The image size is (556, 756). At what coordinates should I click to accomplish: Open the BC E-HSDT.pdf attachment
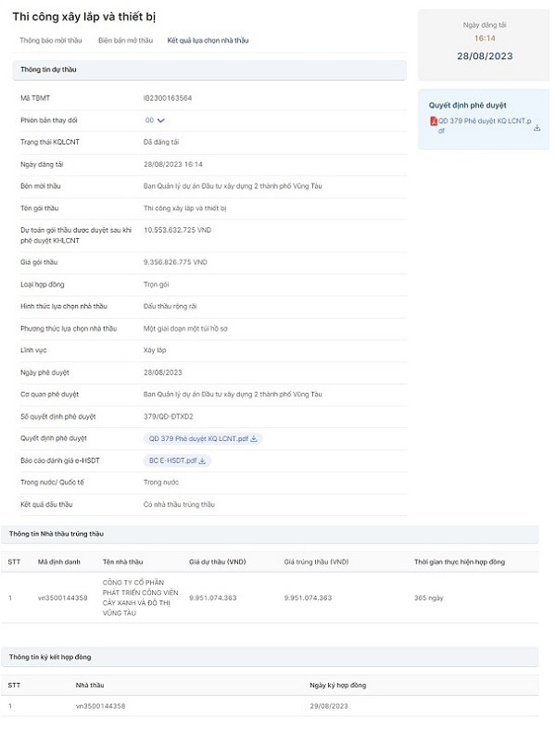coord(172,460)
